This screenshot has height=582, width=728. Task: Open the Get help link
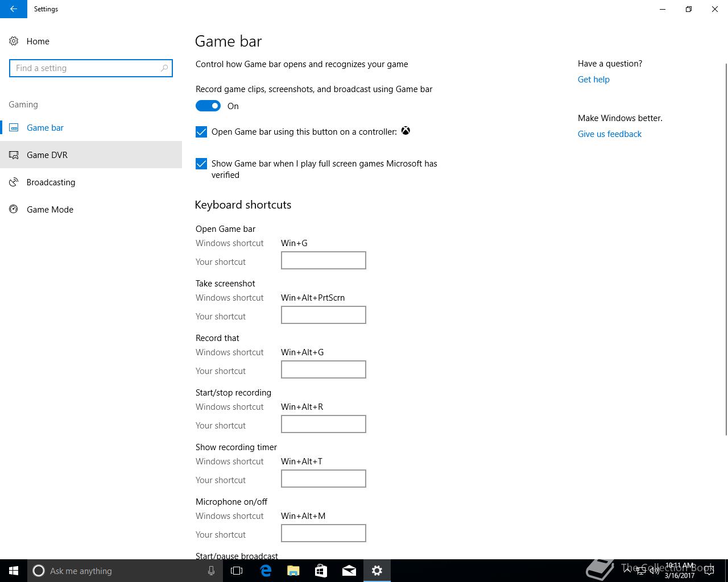point(594,80)
